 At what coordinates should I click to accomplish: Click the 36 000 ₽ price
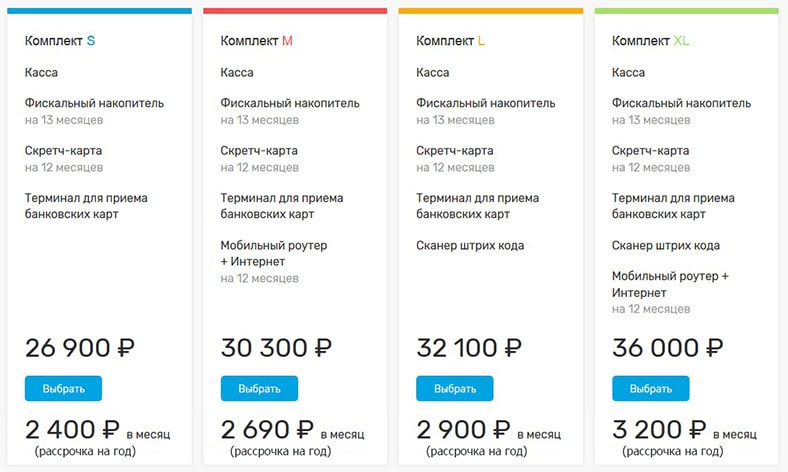point(667,349)
